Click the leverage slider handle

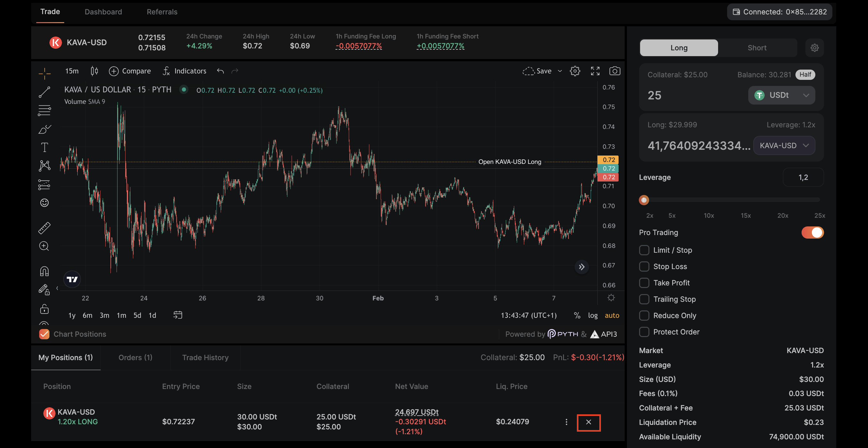coord(644,200)
